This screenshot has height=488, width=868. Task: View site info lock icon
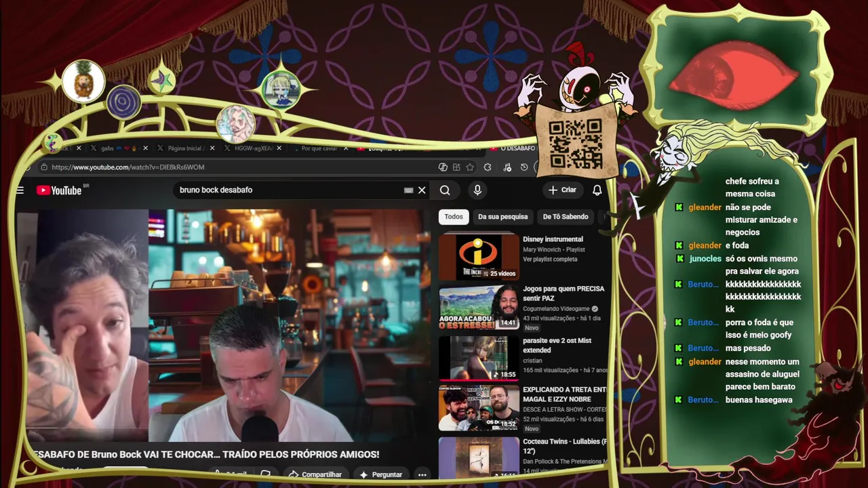(44, 167)
